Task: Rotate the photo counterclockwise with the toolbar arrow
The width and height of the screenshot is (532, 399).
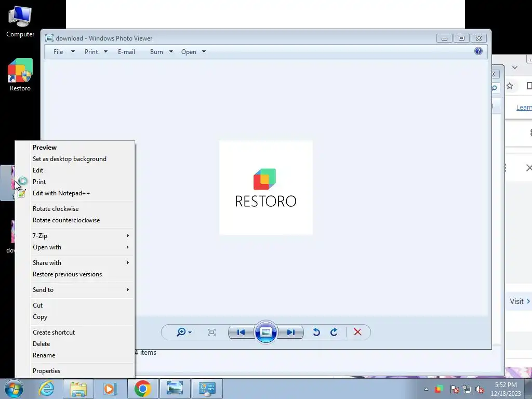Action: tap(316, 332)
